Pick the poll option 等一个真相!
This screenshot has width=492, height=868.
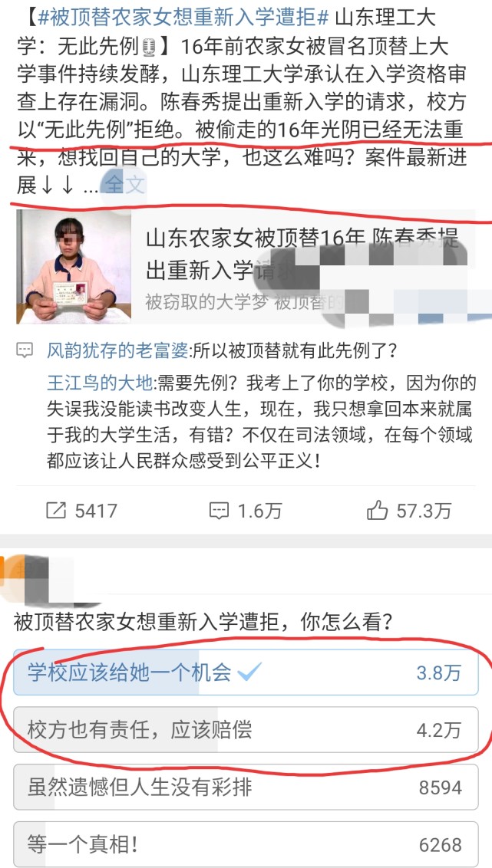click(246, 844)
